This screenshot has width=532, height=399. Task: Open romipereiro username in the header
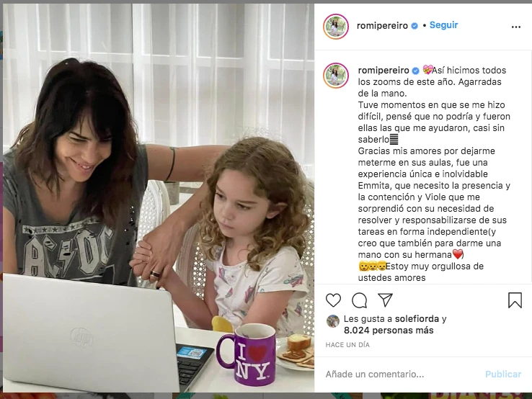click(382, 26)
